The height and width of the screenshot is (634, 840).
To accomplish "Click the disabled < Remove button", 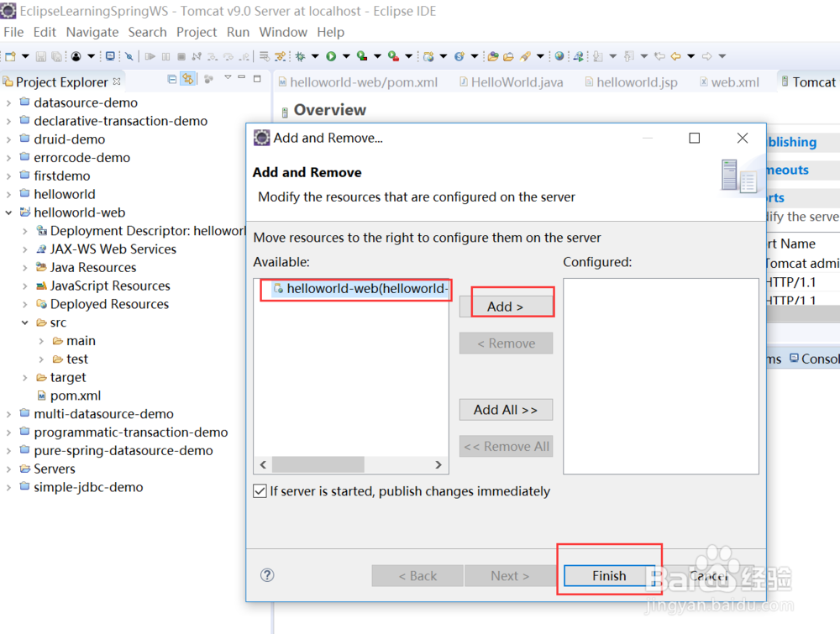I will (506, 343).
